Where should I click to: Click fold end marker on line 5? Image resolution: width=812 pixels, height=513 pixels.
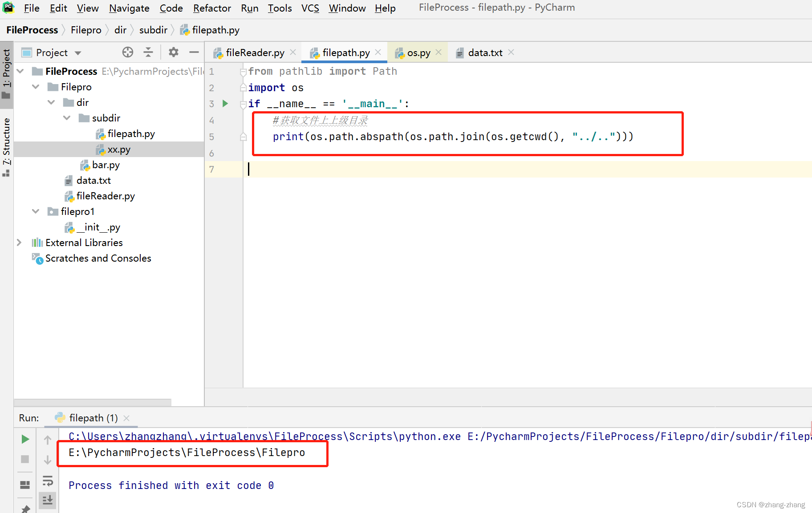(x=243, y=137)
